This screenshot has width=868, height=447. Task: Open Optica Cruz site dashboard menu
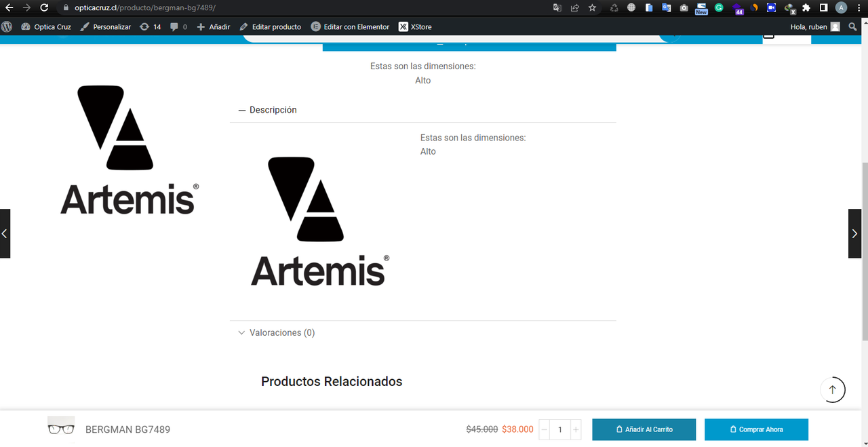[x=46, y=26]
